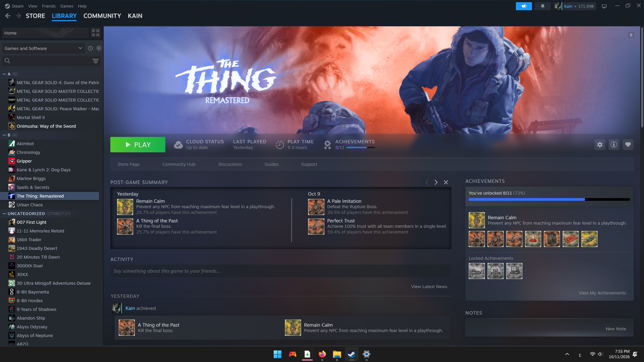Switch to Big Picture mode monitor icon
644x362 pixels.
click(604, 6)
